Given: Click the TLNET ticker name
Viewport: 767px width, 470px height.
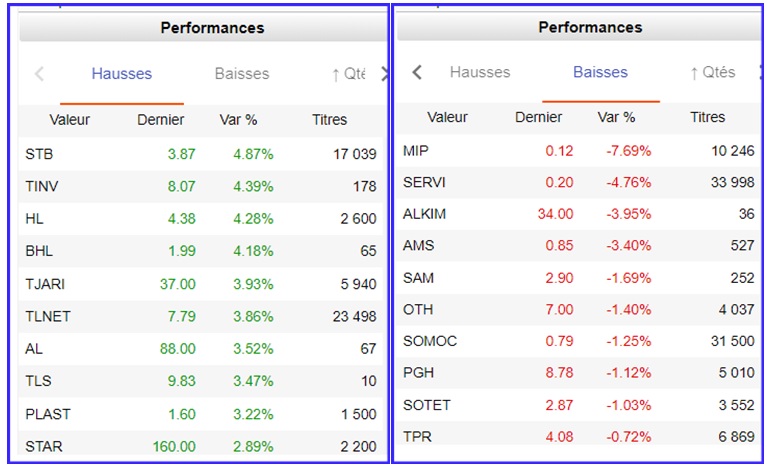Looking at the screenshot, I should tap(47, 317).
